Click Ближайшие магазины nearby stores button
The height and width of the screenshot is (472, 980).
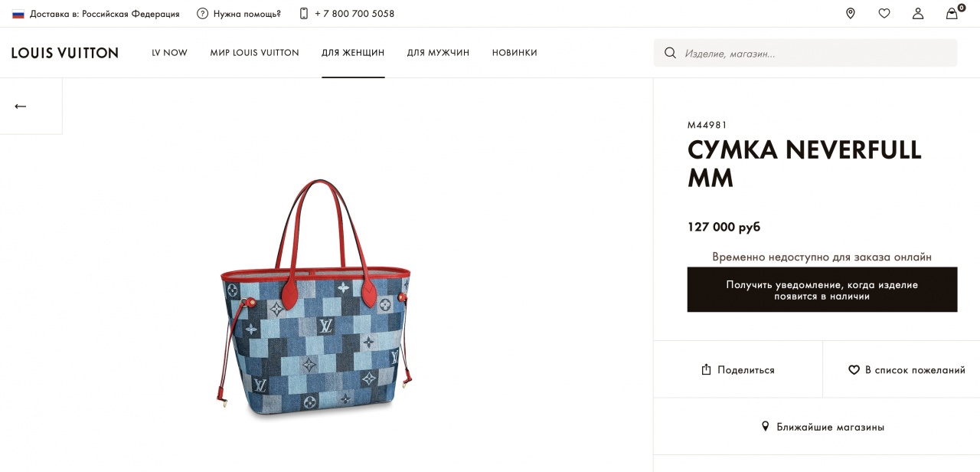tap(822, 427)
